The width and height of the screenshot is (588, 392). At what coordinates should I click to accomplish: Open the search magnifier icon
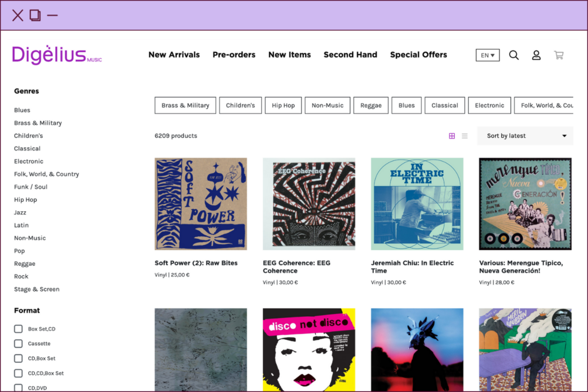point(514,55)
